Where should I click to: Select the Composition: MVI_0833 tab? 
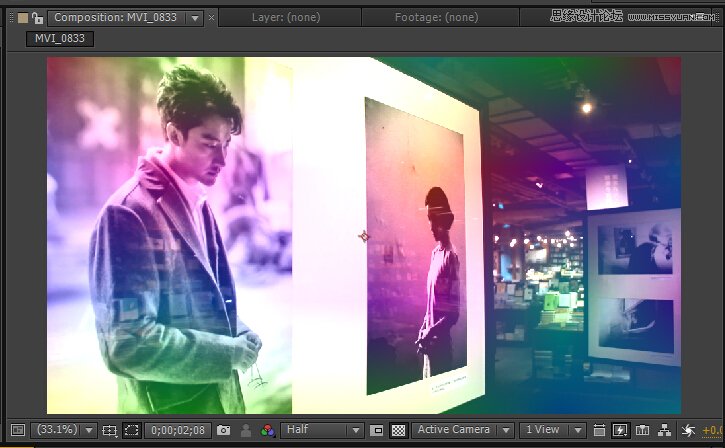click(116, 18)
